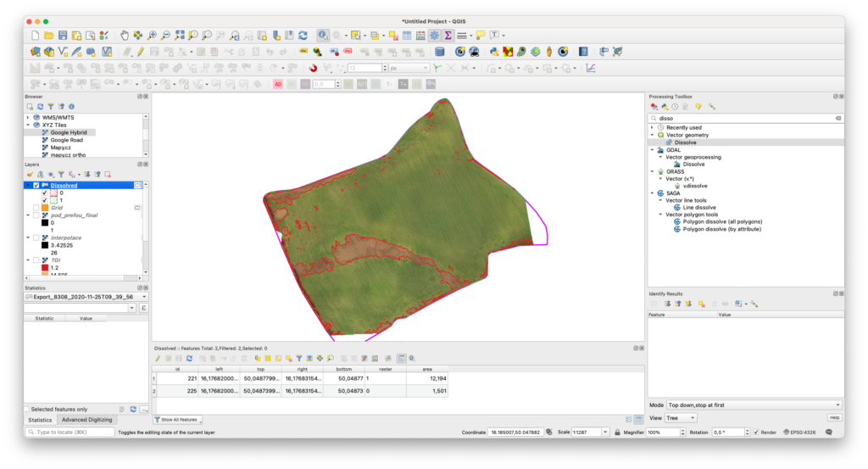
Task: Click the Show All Features button
Action: click(178, 420)
